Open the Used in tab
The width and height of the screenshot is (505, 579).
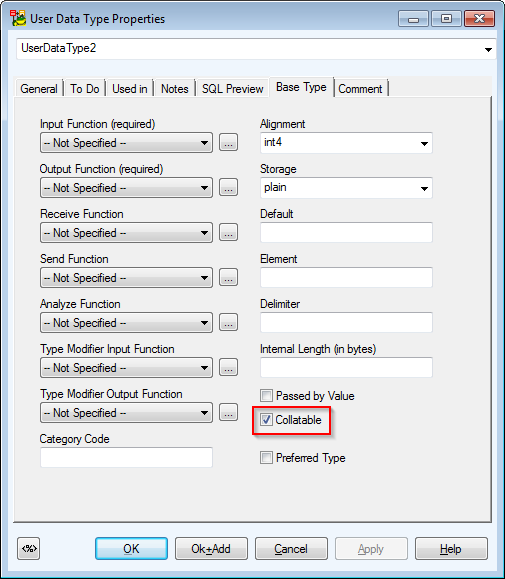[130, 89]
